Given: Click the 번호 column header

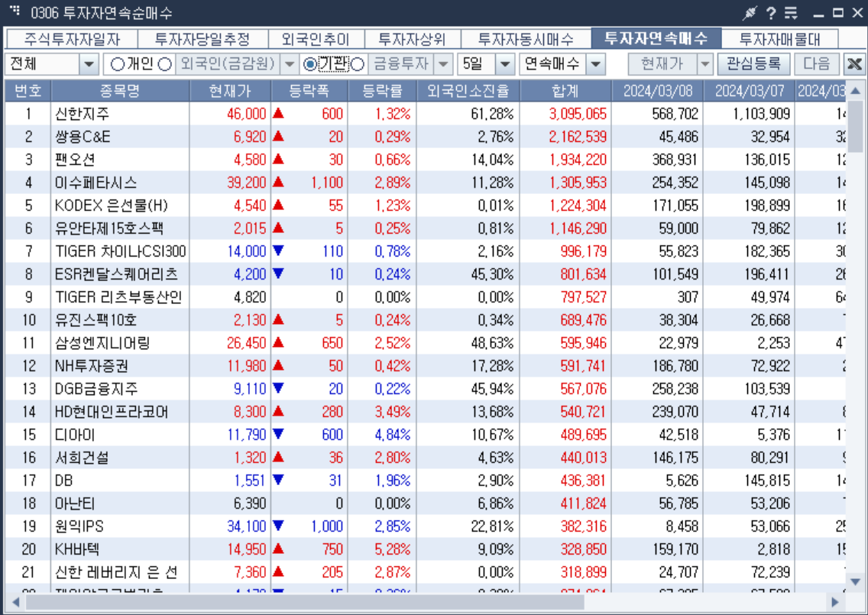Looking at the screenshot, I should pos(28,91).
